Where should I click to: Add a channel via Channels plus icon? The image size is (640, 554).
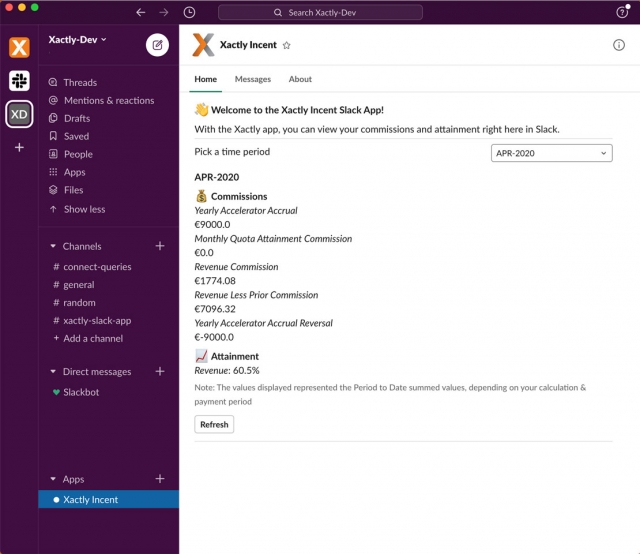[x=160, y=246]
